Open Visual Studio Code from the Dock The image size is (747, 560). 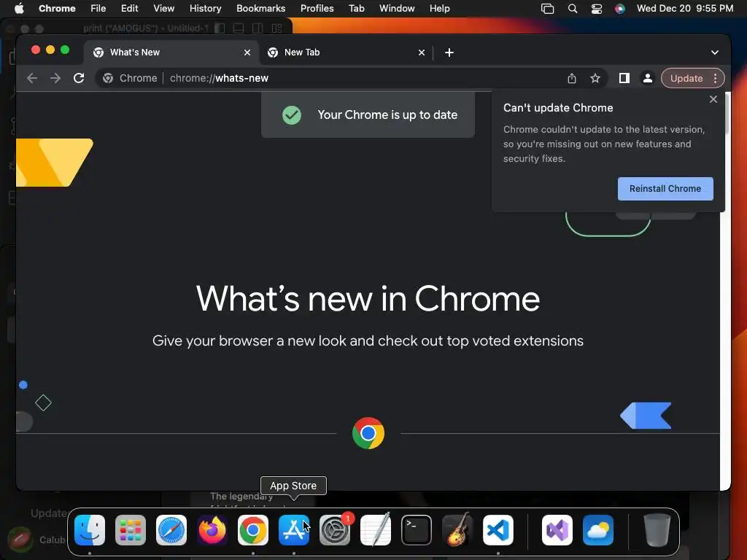coord(498,530)
